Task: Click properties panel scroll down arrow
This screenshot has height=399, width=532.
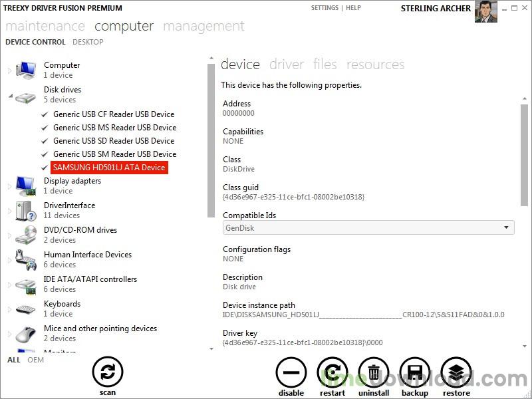Action: [x=525, y=346]
